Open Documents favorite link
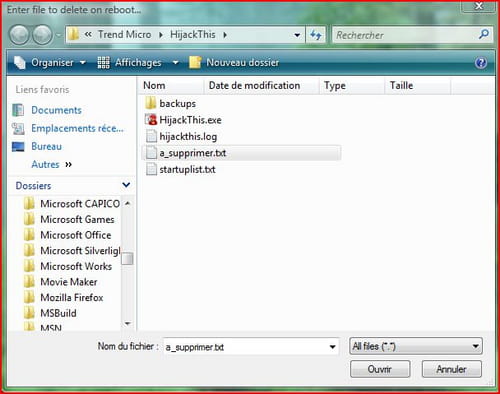 56,110
